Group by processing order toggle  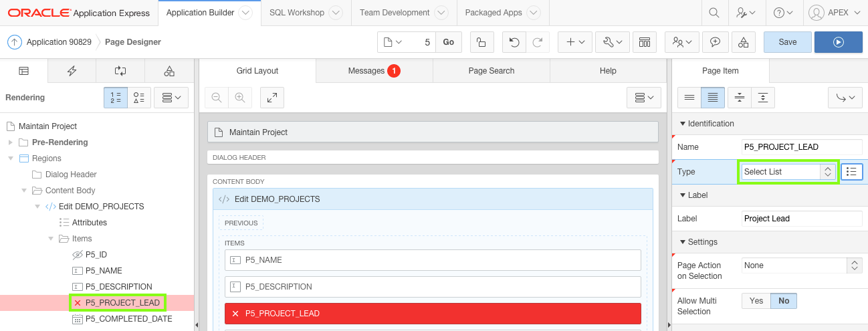[115, 98]
